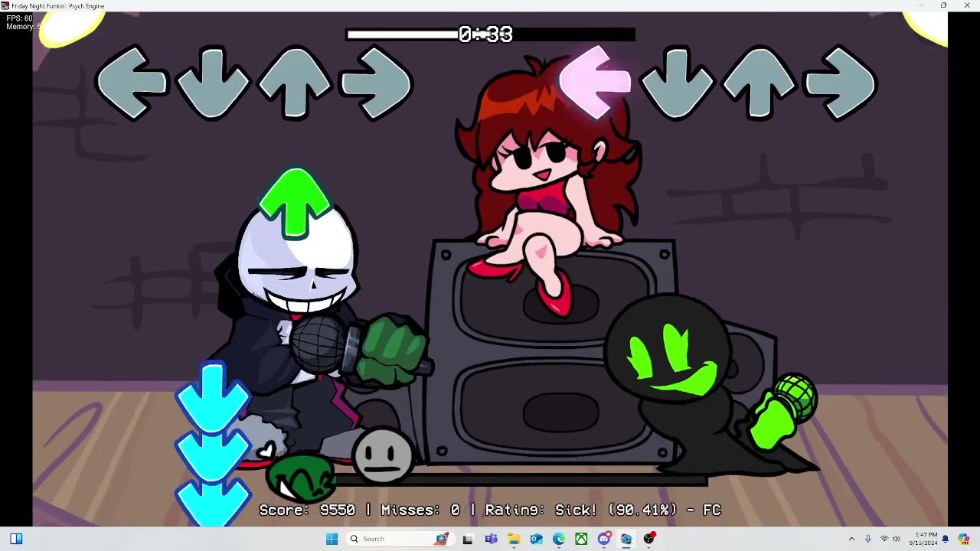Viewport: 980px width, 551px height.
Task: Open the volume speaker tray icon
Action: 897,539
